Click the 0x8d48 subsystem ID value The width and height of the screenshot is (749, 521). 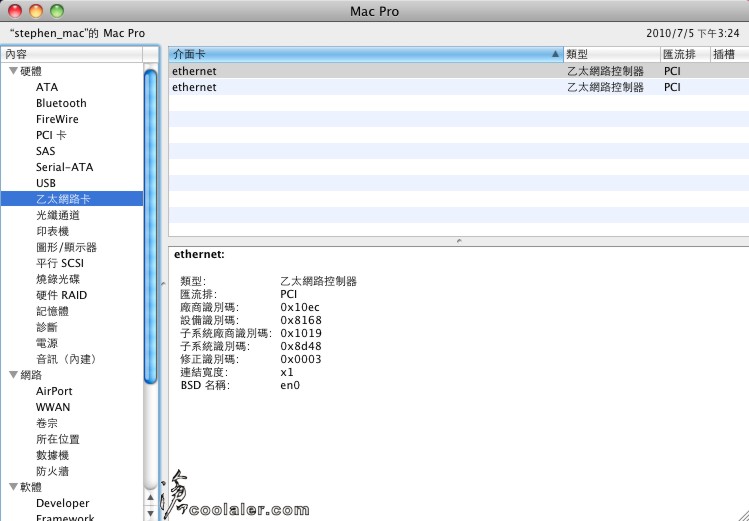tap(301, 346)
